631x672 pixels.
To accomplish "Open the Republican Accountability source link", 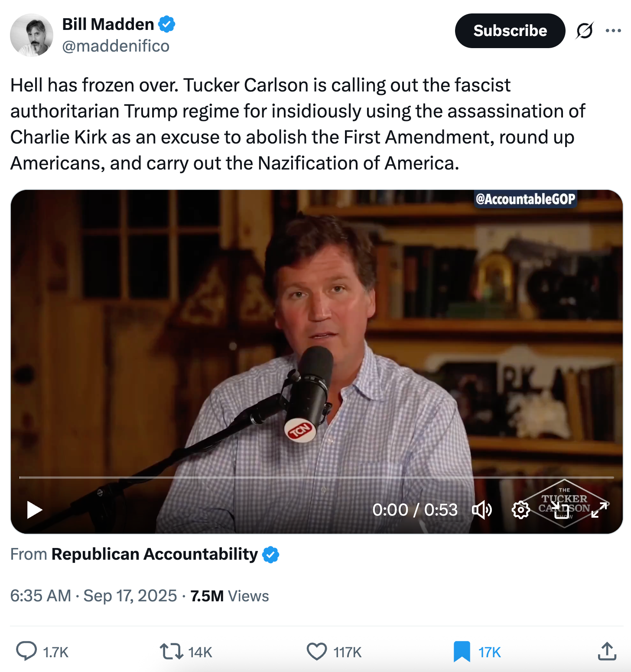I will [155, 555].
